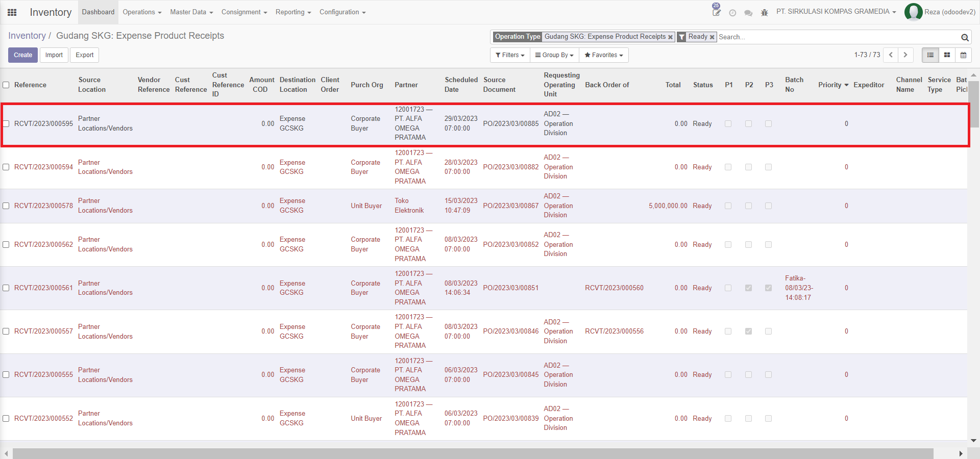Open the Dashboard menu item
This screenshot has width=980, height=459.
[98, 12]
